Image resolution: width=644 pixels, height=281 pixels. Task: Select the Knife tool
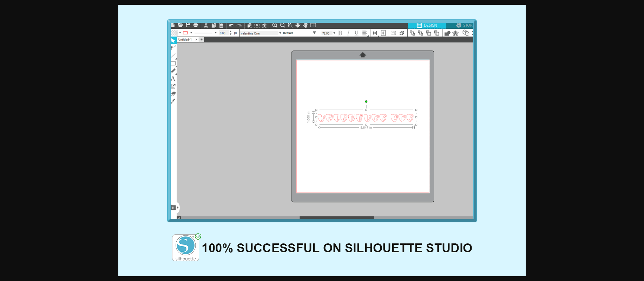pos(173,102)
